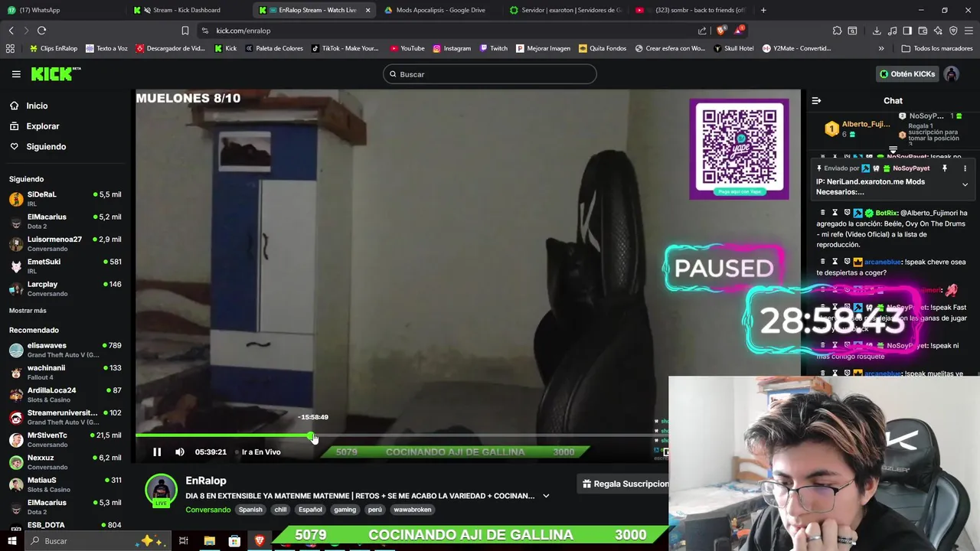Screen dimensions: 980x551
Task: Switch to the WhatsApp browser tab
Action: pos(61,10)
